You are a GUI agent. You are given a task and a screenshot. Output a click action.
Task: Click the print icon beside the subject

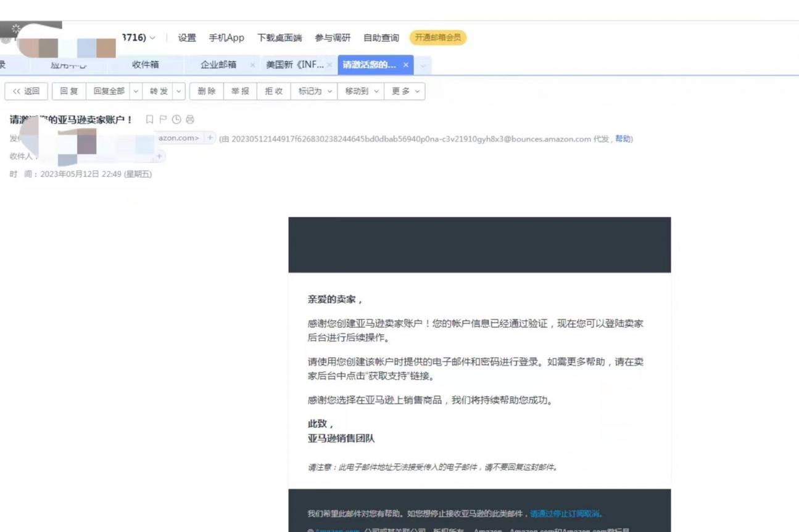click(190, 120)
